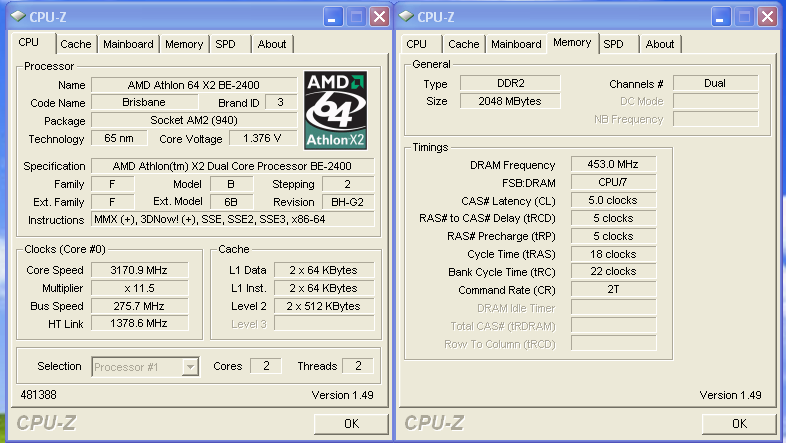Open the About tab in left window
The height and width of the screenshot is (443, 786).
tap(272, 44)
